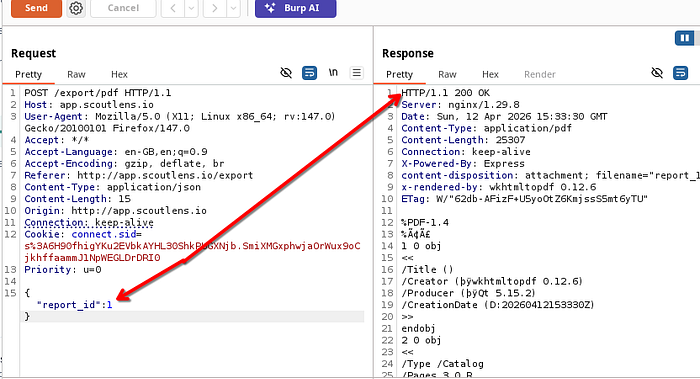Click the "report_id" JSON key

[x=69, y=305]
